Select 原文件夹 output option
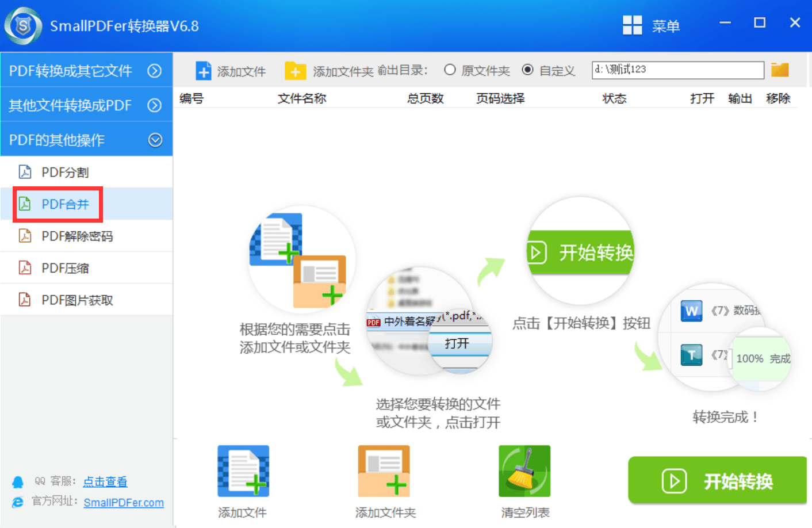 point(450,70)
